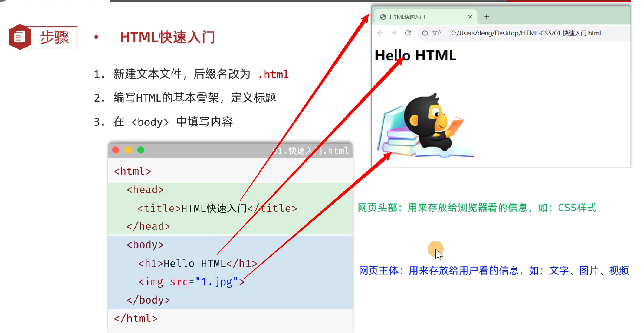The width and height of the screenshot is (644, 333).
Task: Click the yellow dot in code window
Action: coord(128,150)
